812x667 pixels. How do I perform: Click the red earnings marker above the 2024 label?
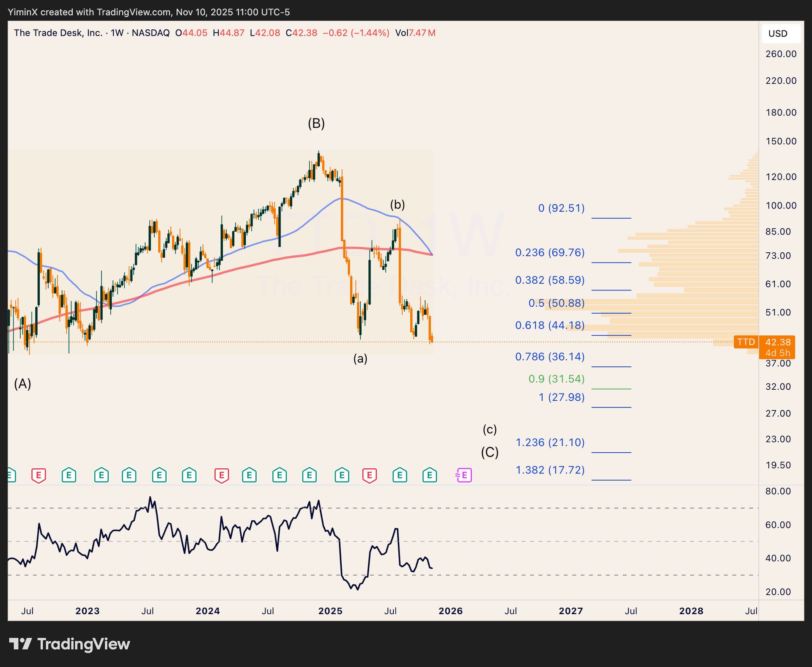click(x=222, y=475)
